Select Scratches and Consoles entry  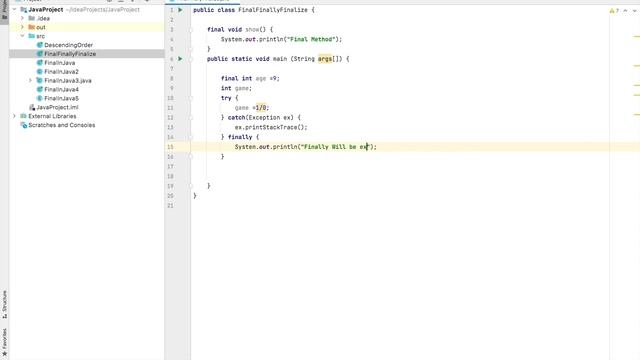point(62,125)
